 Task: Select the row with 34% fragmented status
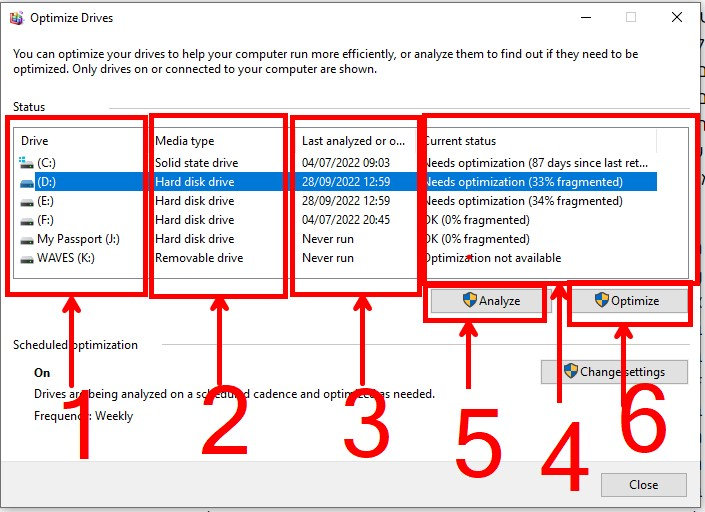335,201
